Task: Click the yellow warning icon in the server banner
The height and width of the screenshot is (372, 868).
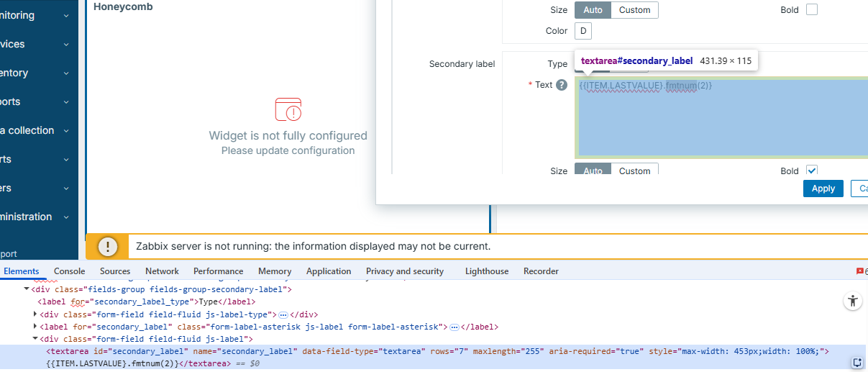Action: tap(108, 247)
